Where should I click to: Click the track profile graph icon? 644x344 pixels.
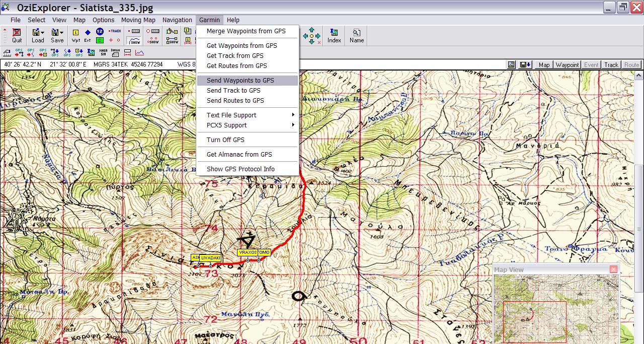point(139,52)
